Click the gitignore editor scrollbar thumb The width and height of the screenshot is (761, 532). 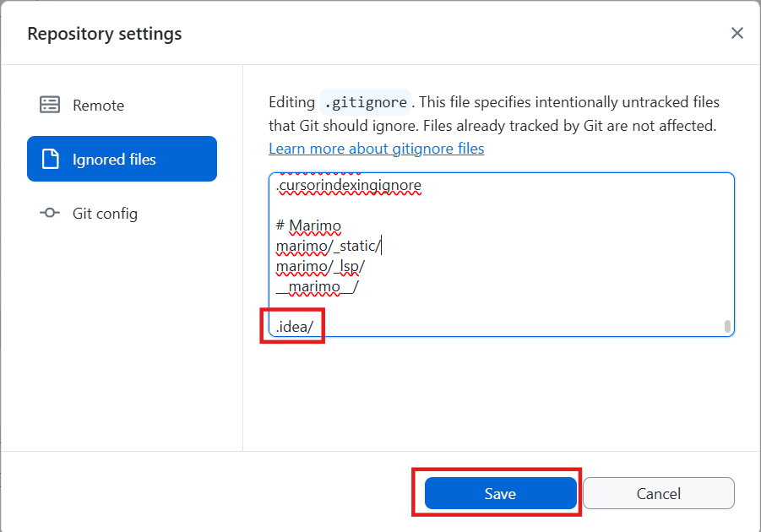click(727, 326)
